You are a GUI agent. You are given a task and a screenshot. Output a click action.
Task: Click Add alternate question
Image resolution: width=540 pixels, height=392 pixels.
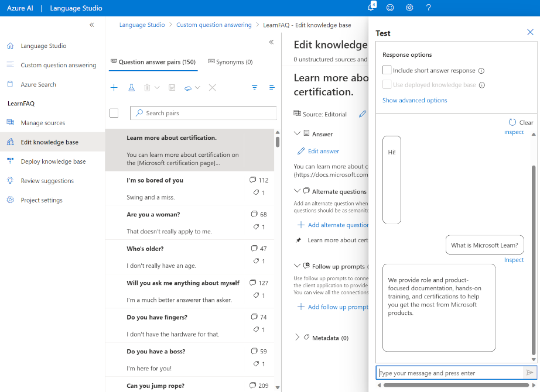pyautogui.click(x=333, y=225)
